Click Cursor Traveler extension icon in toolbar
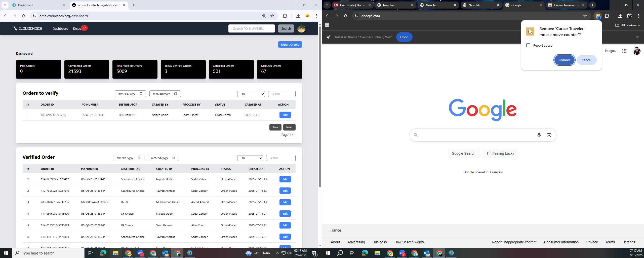644x258 pixels. (x=598, y=16)
